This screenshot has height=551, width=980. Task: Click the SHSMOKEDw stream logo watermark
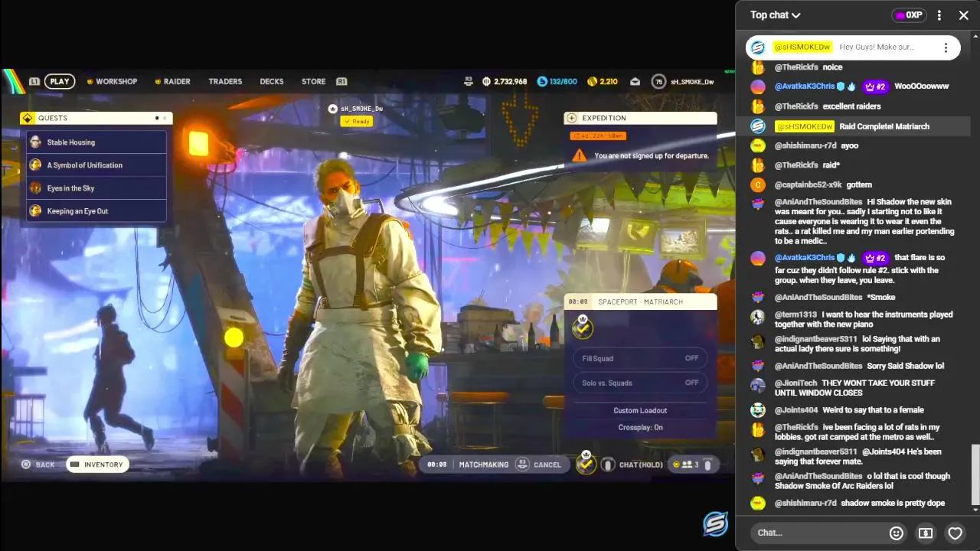(715, 523)
